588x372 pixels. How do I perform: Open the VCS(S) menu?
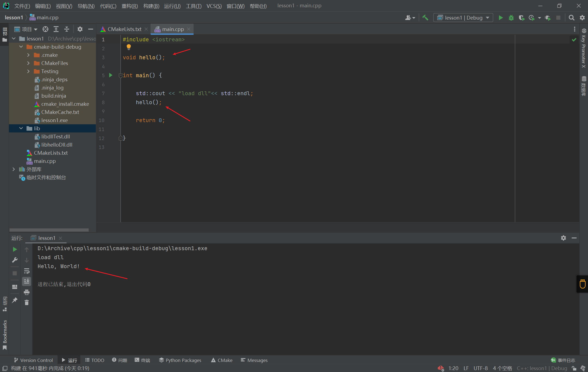tap(214, 6)
